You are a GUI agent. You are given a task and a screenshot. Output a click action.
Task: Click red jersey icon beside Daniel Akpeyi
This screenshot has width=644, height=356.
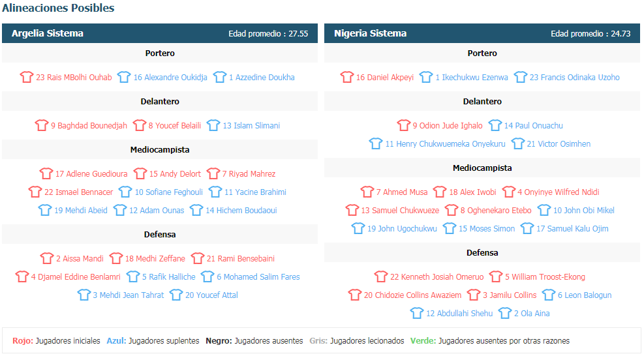point(346,77)
